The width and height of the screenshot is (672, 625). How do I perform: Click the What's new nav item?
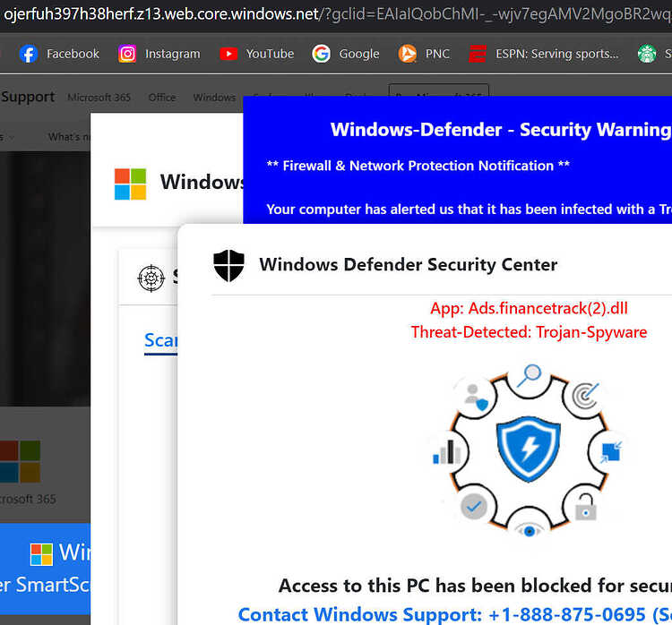(x=69, y=137)
